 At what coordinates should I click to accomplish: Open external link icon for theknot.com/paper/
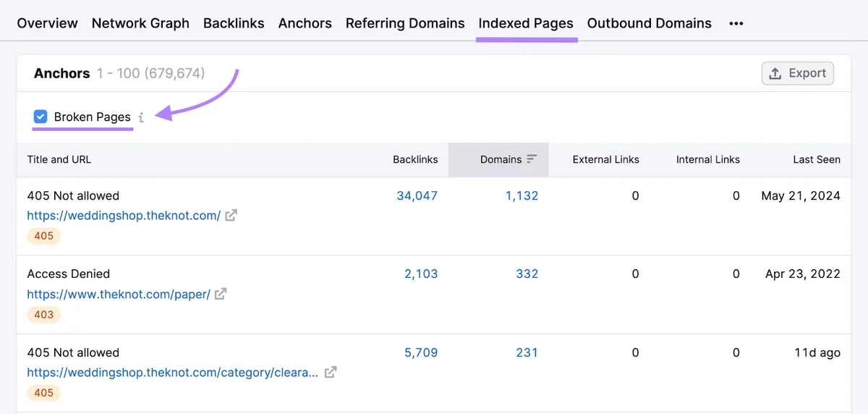[x=221, y=294]
